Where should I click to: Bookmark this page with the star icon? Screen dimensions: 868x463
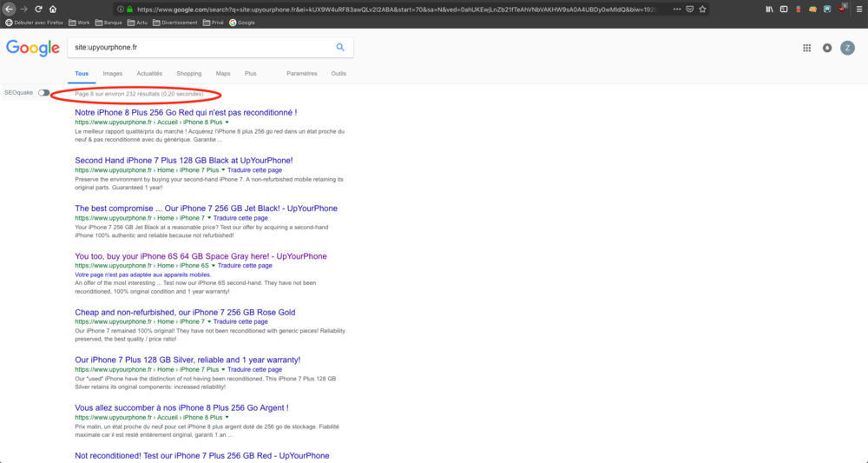click(x=702, y=10)
